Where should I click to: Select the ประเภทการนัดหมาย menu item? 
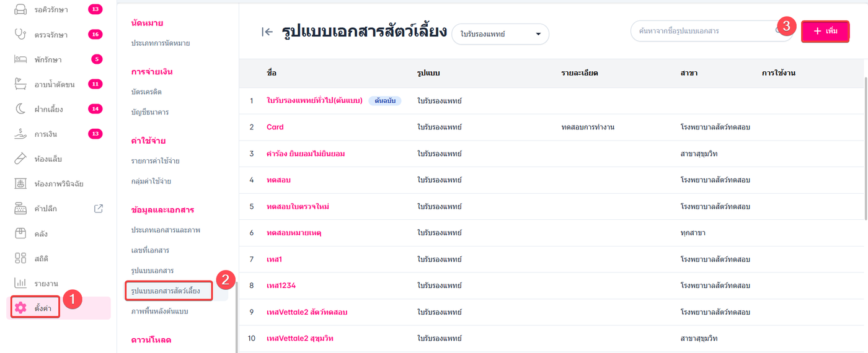160,43
